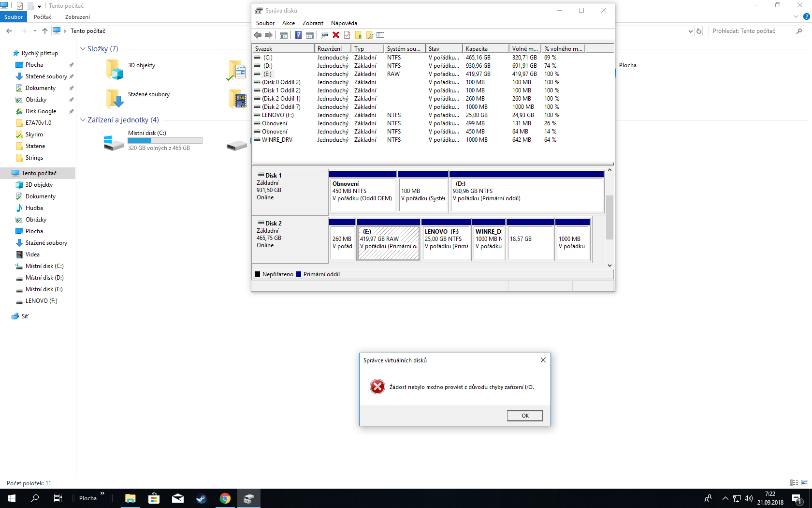The width and height of the screenshot is (812, 508).
Task: Switch to the Zobrazení ribbon tab
Action: [x=78, y=17]
